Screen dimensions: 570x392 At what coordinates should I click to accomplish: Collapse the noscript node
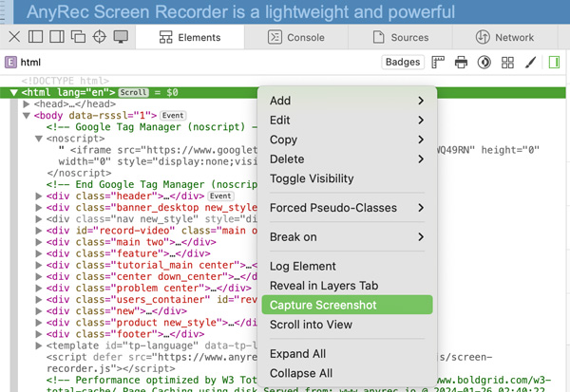(39, 139)
